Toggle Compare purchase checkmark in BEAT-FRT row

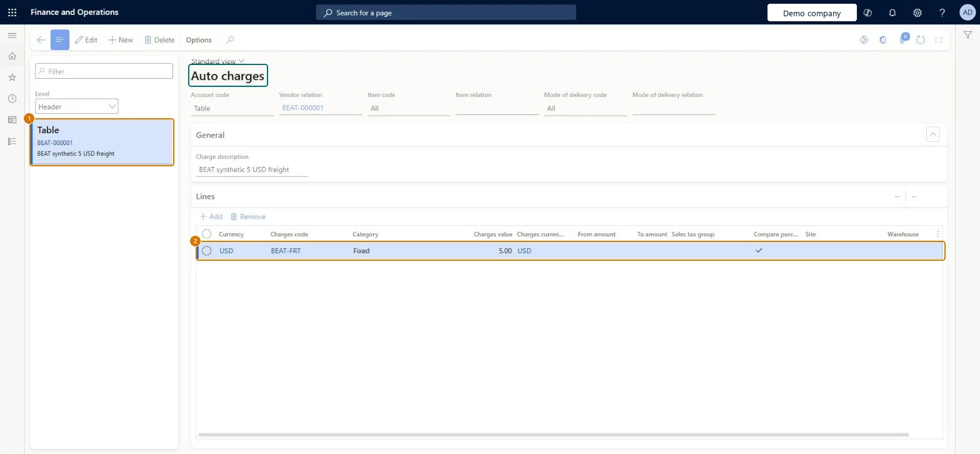759,250
